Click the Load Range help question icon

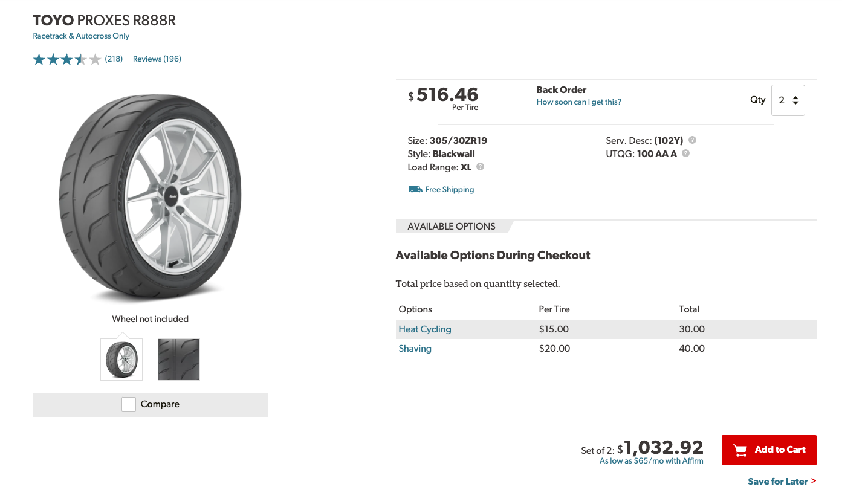point(481,167)
